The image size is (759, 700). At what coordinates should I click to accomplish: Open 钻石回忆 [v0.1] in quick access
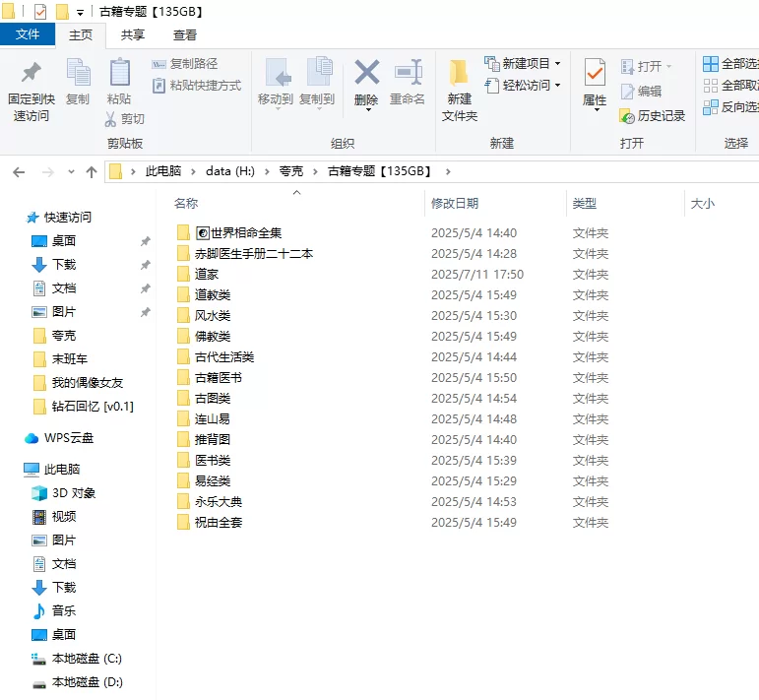(x=83, y=407)
